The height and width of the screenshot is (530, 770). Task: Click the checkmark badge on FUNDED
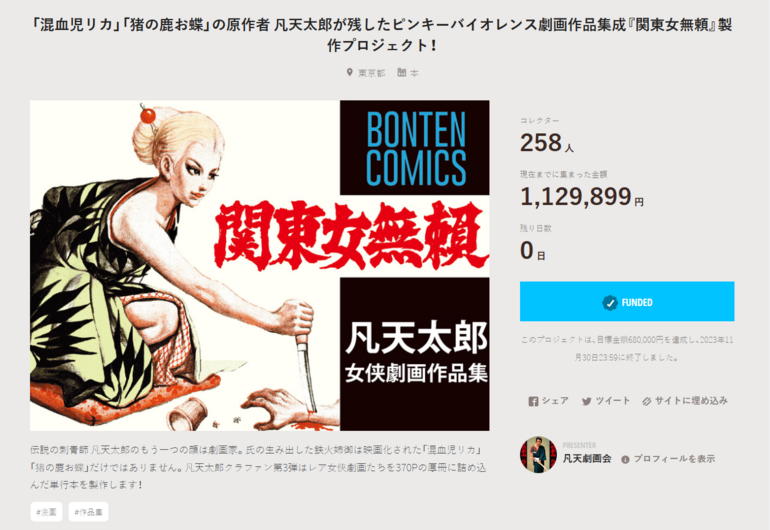[x=610, y=303]
